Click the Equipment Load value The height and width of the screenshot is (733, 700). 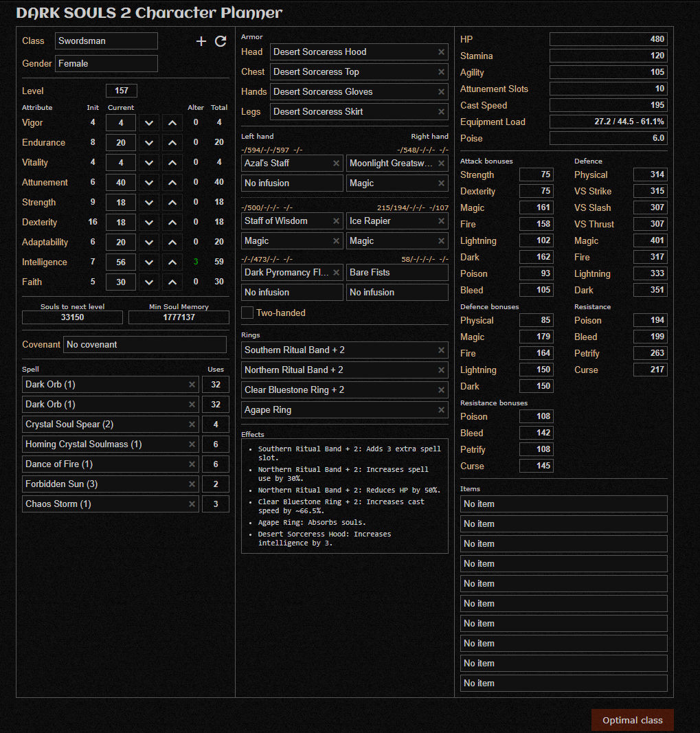pos(609,122)
